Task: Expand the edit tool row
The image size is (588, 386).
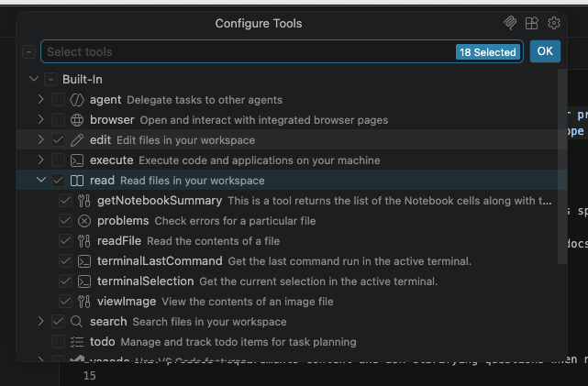Action: (41, 139)
